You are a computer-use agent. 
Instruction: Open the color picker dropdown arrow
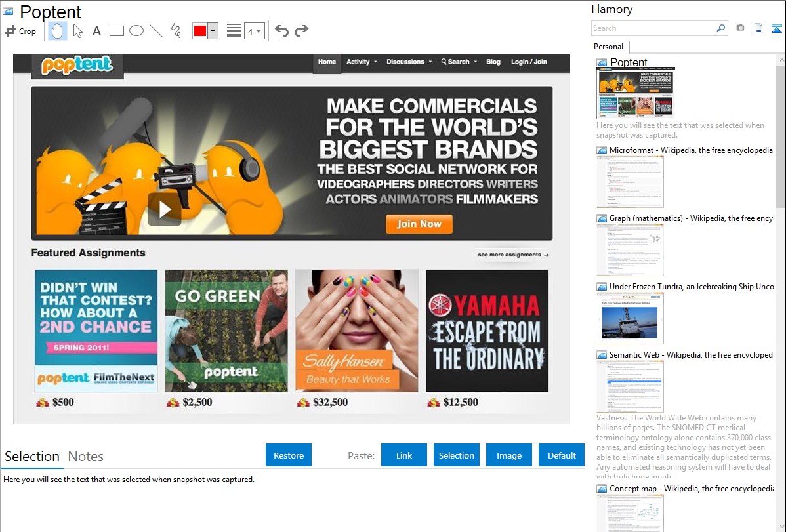pos(213,31)
